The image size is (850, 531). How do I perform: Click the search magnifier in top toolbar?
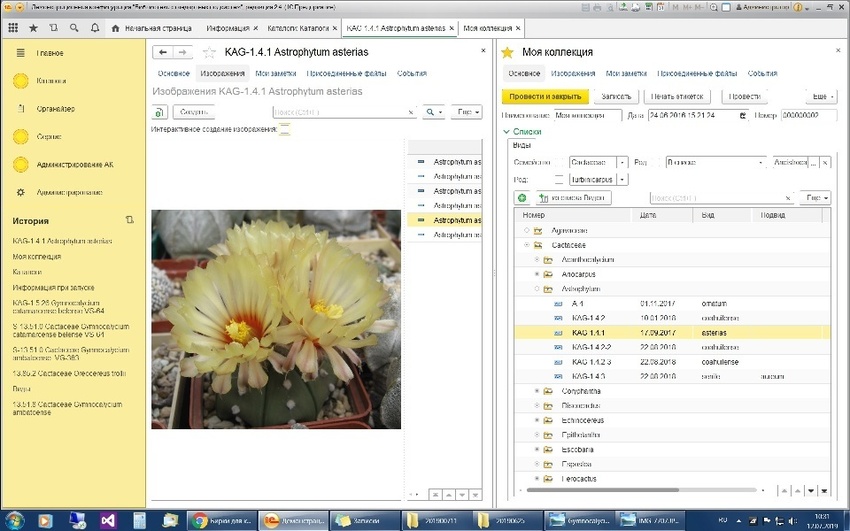[x=73, y=28]
